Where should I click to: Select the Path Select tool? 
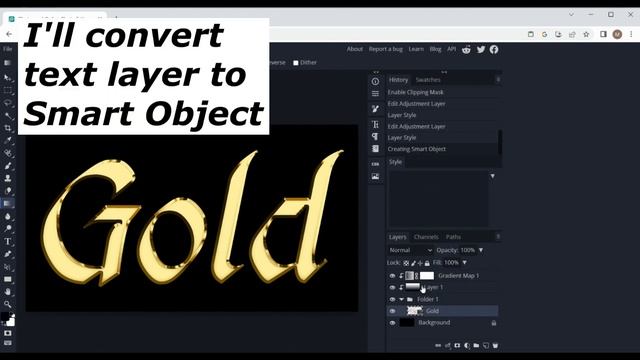pyautogui.click(x=7, y=267)
